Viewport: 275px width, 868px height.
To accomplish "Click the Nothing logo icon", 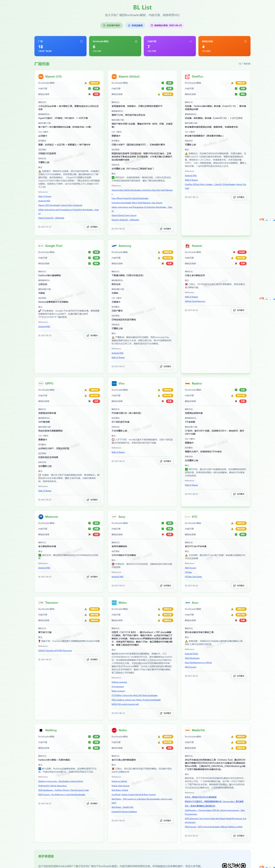I will 41,730.
